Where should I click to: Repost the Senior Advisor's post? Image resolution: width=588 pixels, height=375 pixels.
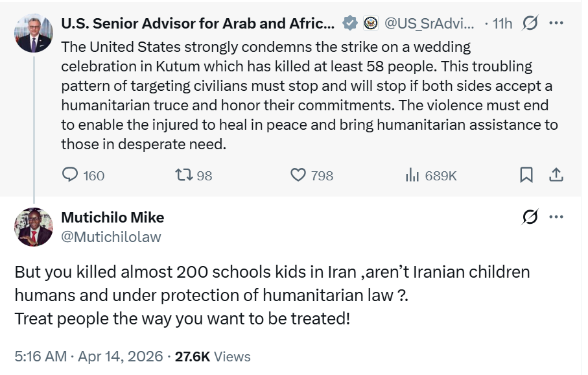click(183, 175)
